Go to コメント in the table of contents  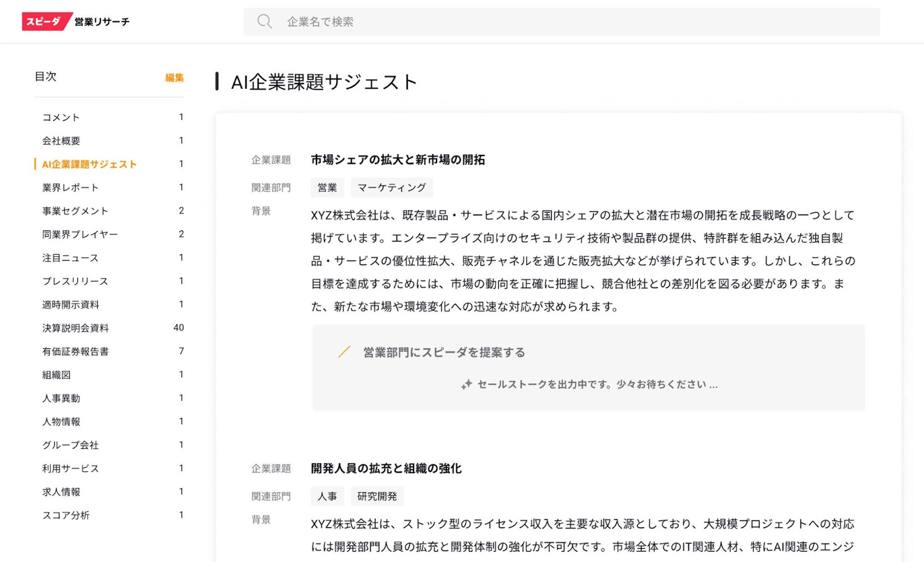pyautogui.click(x=61, y=117)
